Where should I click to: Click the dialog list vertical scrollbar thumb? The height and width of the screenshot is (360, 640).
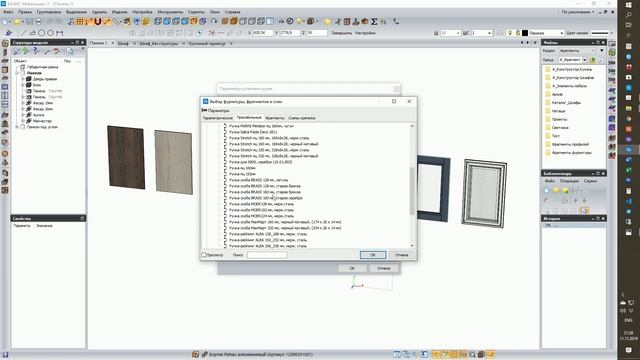coord(412,191)
